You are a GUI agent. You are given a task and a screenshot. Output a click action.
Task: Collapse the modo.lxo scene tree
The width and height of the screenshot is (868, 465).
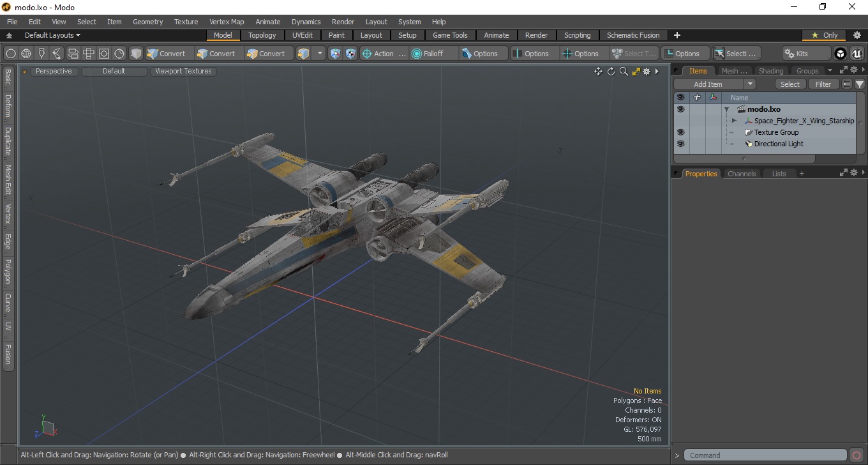point(726,109)
